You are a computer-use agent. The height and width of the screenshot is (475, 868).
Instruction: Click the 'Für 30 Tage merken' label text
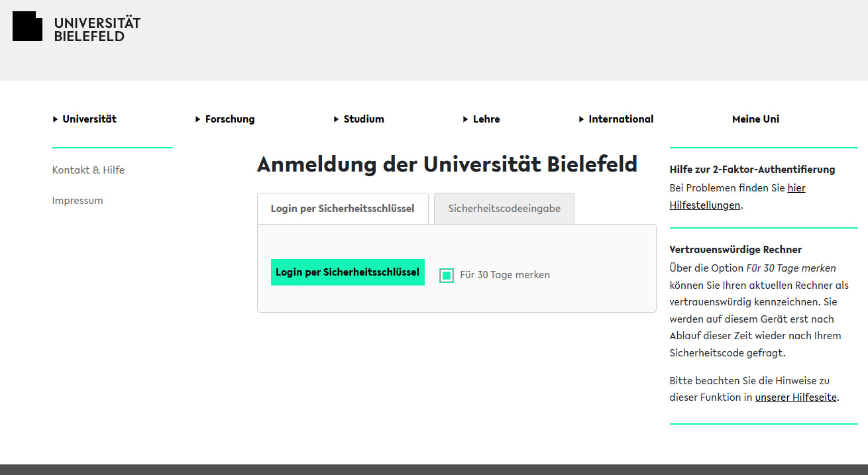[505, 275]
